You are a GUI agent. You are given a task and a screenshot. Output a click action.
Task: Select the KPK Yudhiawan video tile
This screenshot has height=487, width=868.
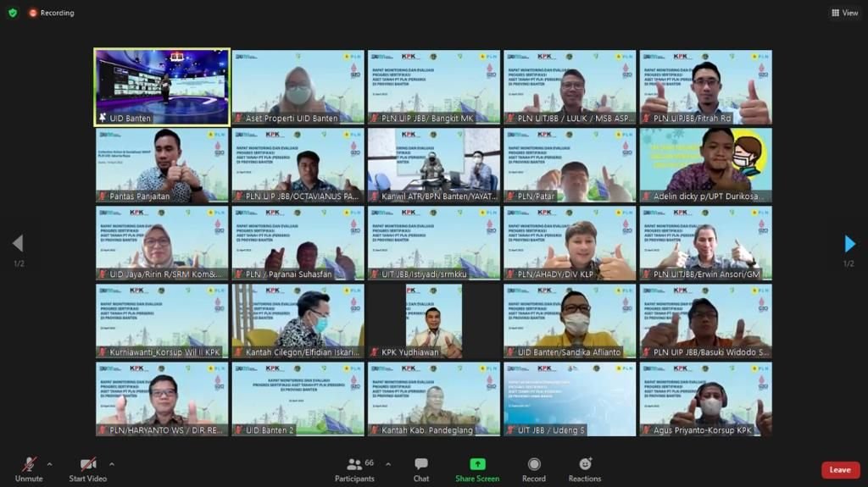click(x=433, y=321)
